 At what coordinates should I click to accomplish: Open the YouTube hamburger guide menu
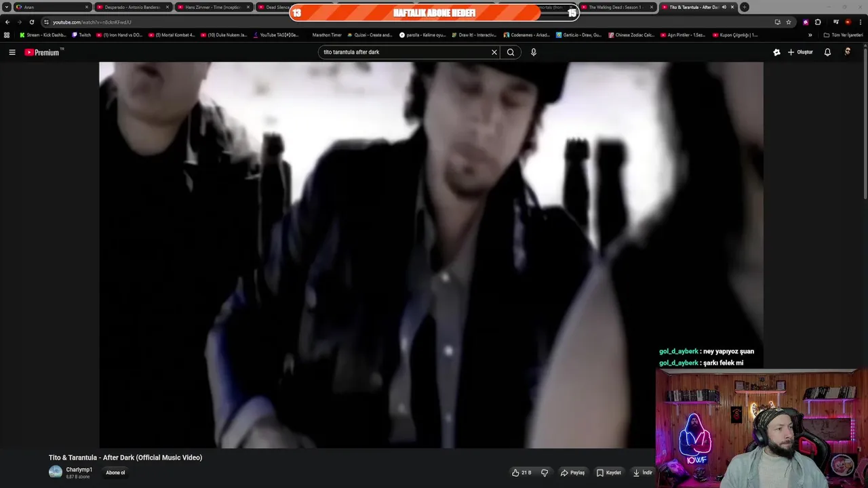pyautogui.click(x=12, y=52)
